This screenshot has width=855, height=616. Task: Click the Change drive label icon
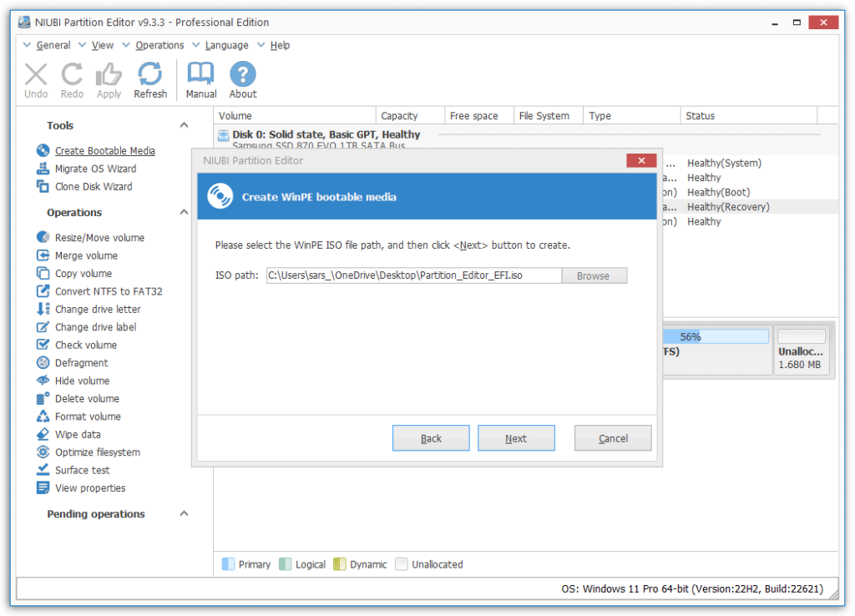tap(43, 327)
